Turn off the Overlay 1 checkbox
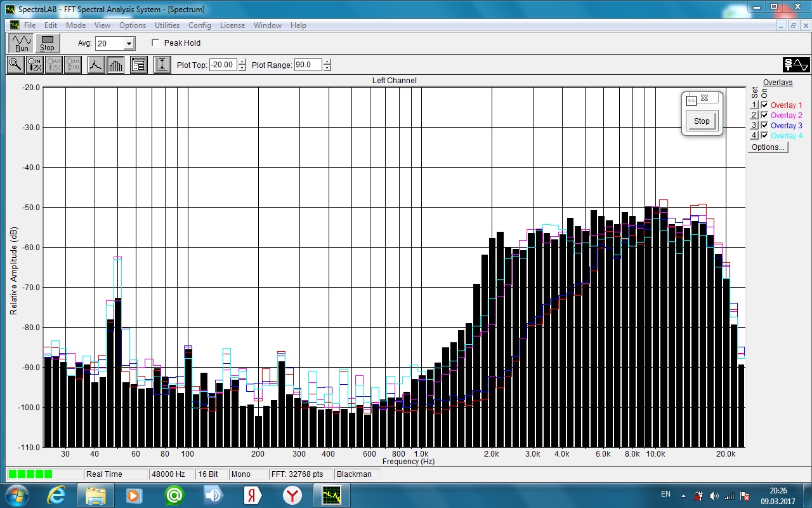 [x=764, y=105]
